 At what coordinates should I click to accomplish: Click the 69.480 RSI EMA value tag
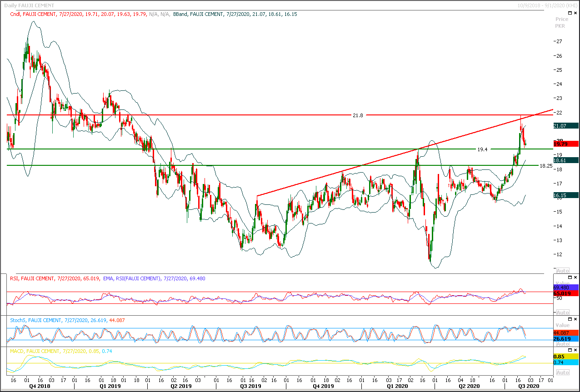click(566, 288)
